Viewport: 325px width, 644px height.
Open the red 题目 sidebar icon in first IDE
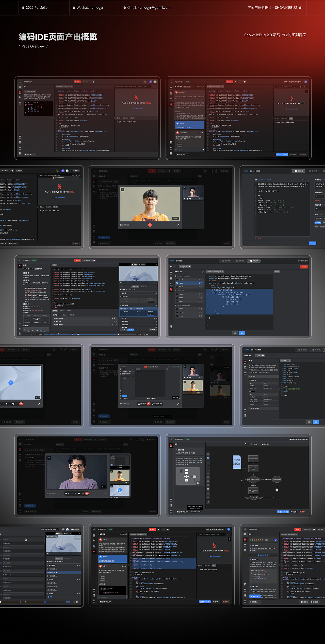pyautogui.click(x=20, y=92)
